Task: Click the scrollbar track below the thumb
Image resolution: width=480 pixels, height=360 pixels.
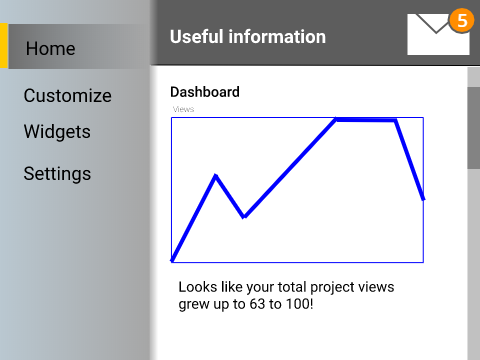Action: coord(474,263)
